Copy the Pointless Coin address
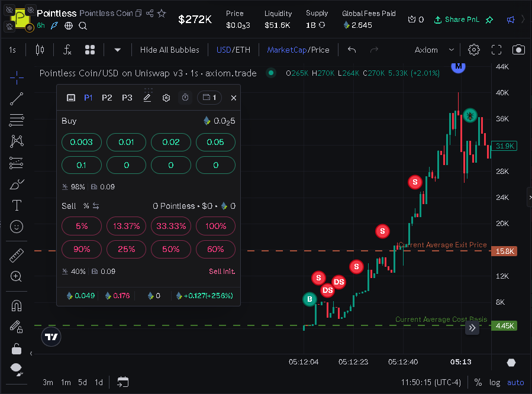The height and width of the screenshot is (394, 532). coord(138,13)
